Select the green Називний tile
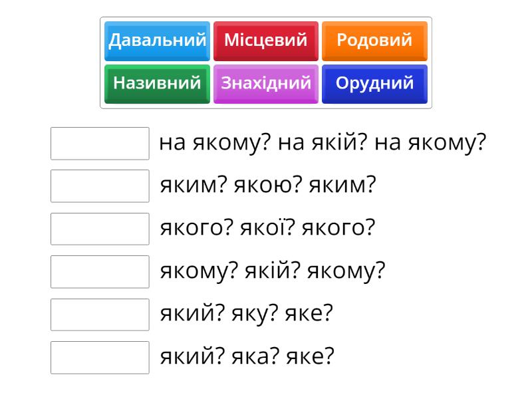This screenshot has width=532, height=399. tap(157, 84)
